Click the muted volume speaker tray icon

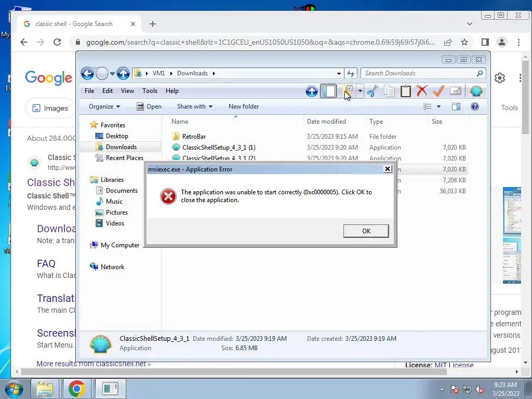click(x=480, y=389)
